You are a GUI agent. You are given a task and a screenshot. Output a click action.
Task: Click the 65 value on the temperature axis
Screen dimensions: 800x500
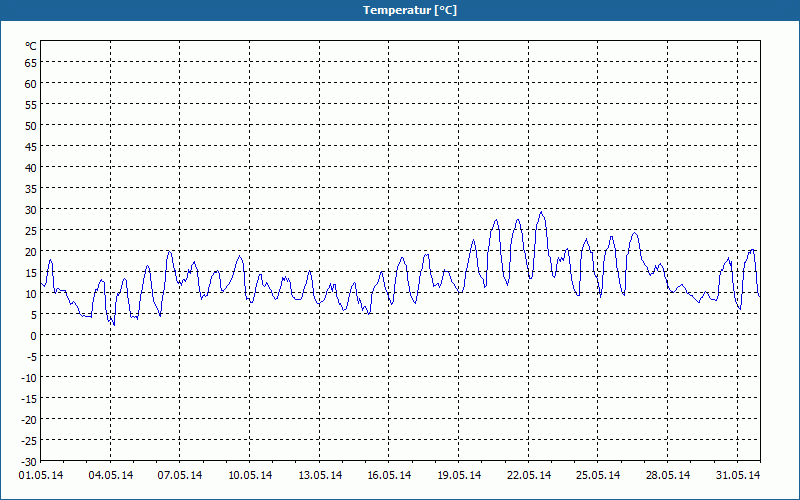pos(31,63)
